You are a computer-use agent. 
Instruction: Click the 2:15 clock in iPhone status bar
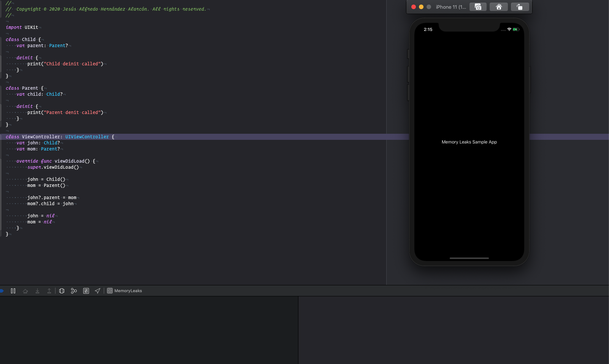pyautogui.click(x=428, y=29)
